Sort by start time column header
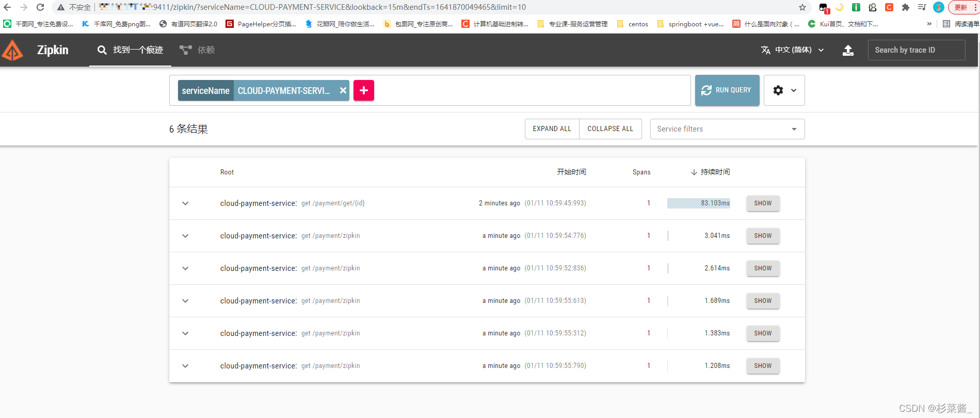Image resolution: width=980 pixels, height=418 pixels. coord(571,172)
